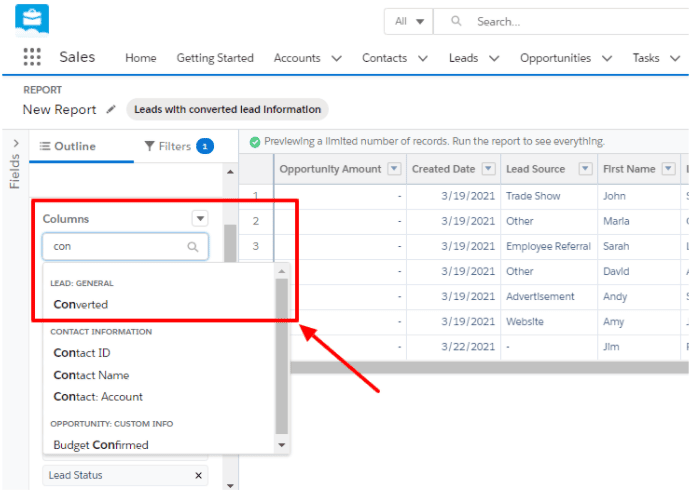The image size is (696, 498).
Task: Click the field results list scrollbar thumb
Action: point(281,356)
